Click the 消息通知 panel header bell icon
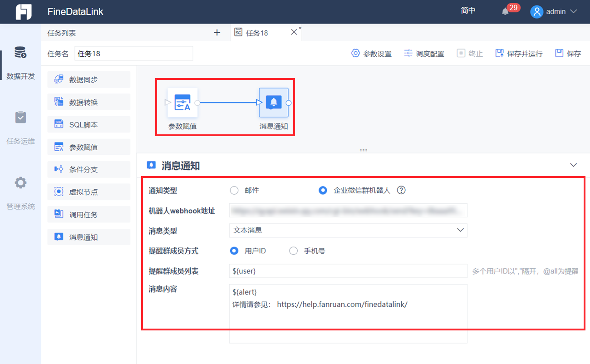Viewport: 590px width, 364px height. [152, 165]
